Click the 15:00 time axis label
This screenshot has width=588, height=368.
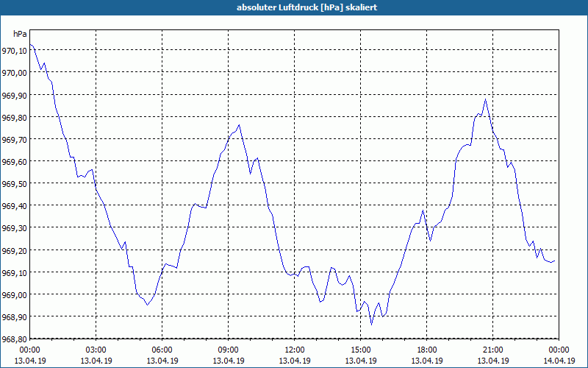(x=361, y=350)
